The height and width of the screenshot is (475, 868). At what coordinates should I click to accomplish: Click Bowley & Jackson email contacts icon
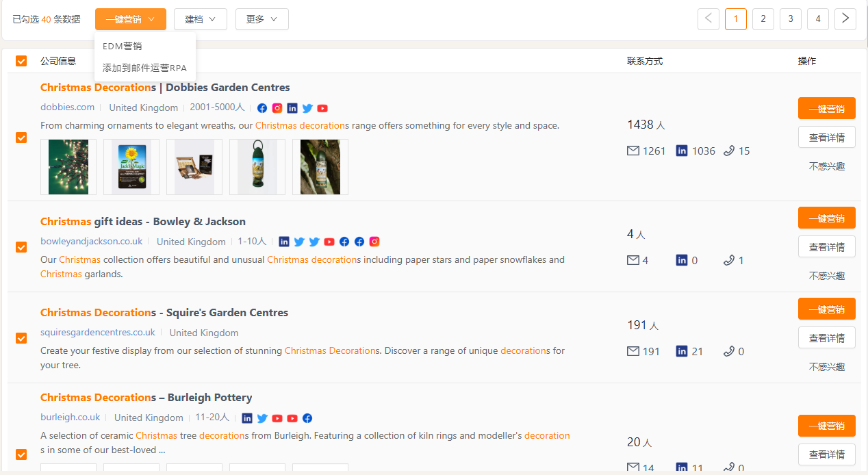point(633,260)
